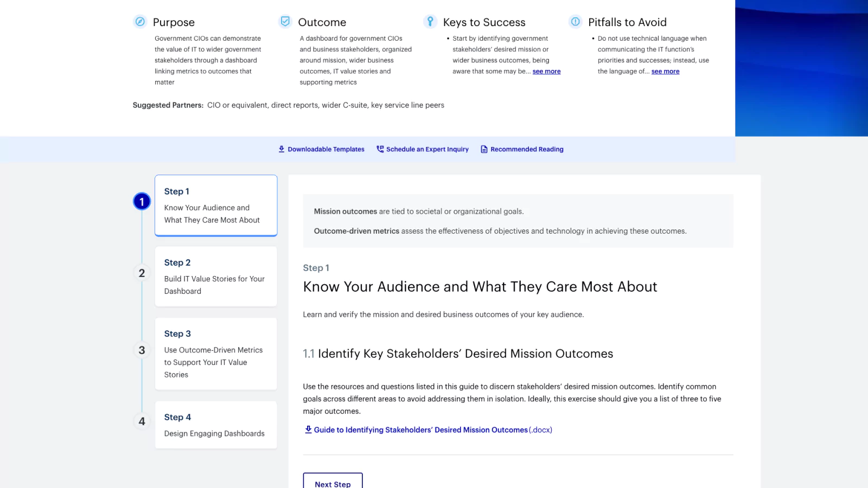Screen dimensions: 868x488
Task: Click the download icon beside the Guide docx link
Action: click(308, 429)
